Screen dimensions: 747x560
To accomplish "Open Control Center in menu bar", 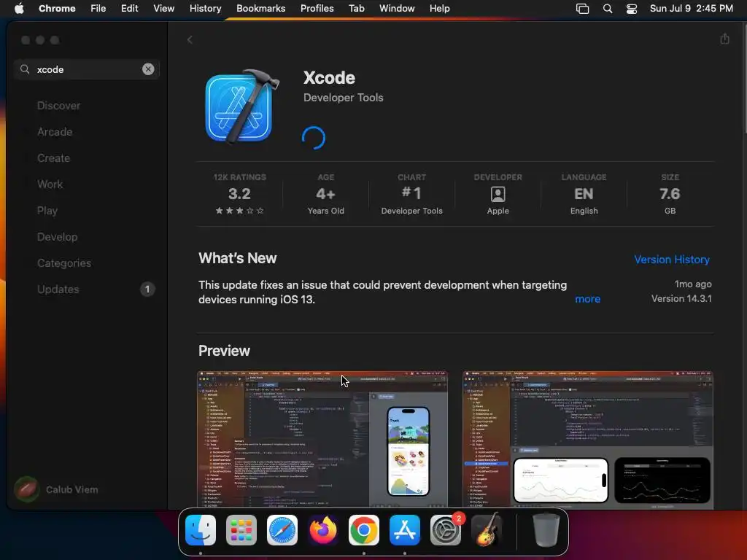I will (632, 9).
